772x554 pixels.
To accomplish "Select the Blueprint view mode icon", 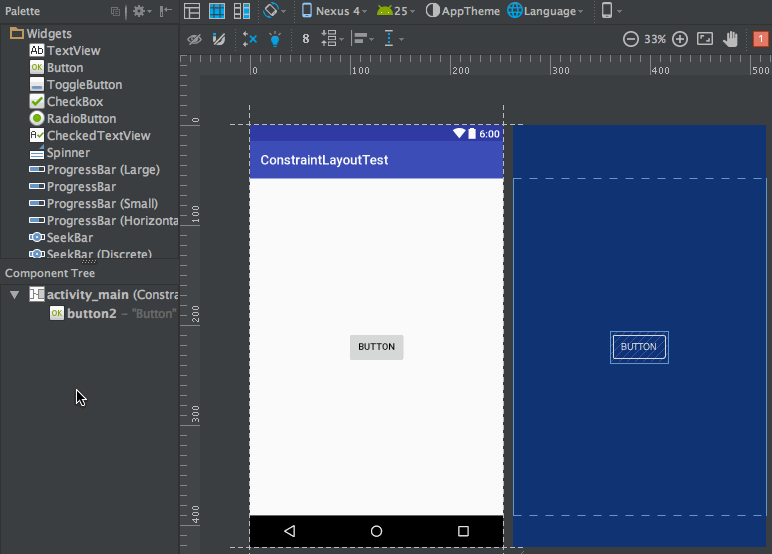I will (216, 11).
